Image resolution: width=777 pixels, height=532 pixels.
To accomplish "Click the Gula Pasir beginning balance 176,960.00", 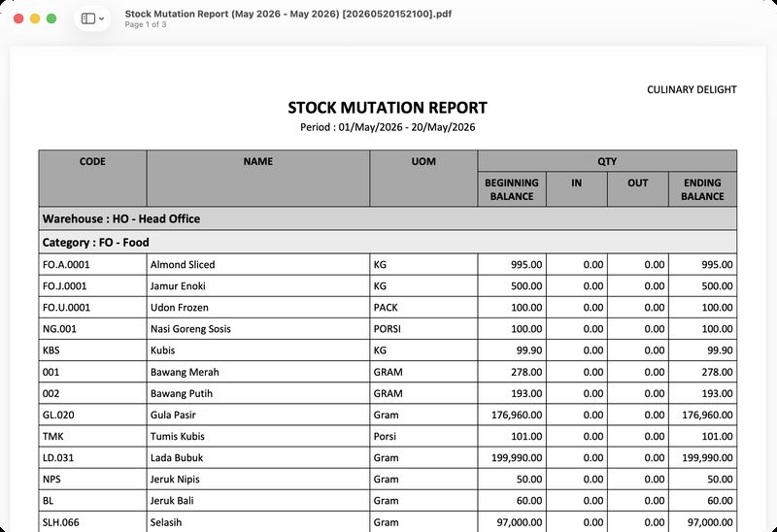I will tap(517, 415).
